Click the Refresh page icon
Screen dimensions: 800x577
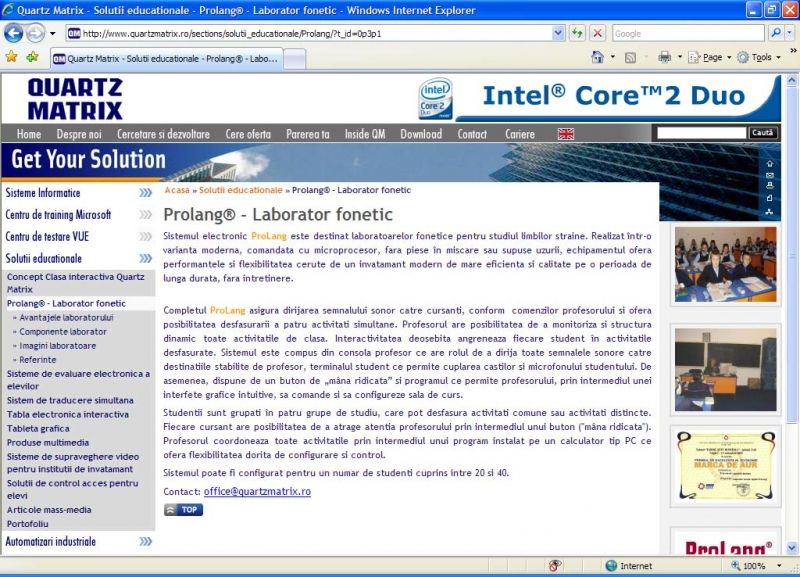pos(578,33)
